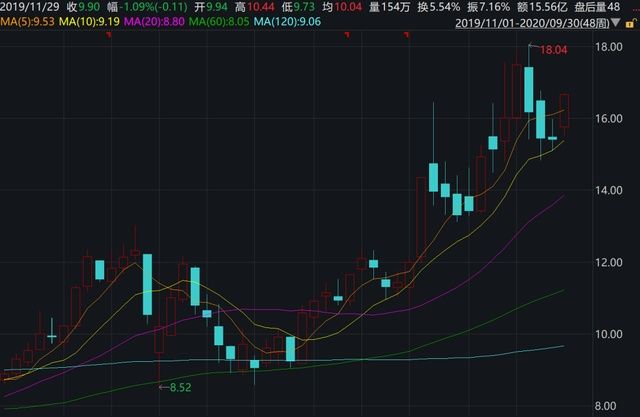This screenshot has height=417, width=640.
Task: Click the leftmost red event flag marker
Action: tap(109, 35)
